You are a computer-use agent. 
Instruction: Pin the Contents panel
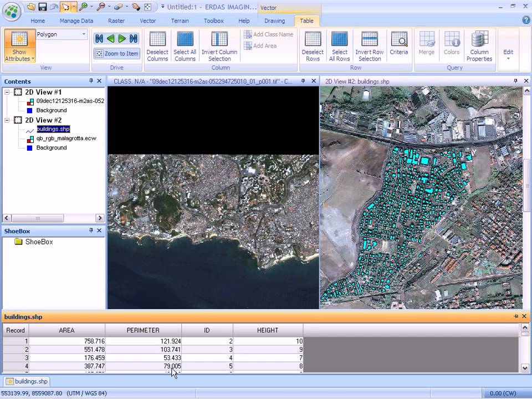[91, 81]
